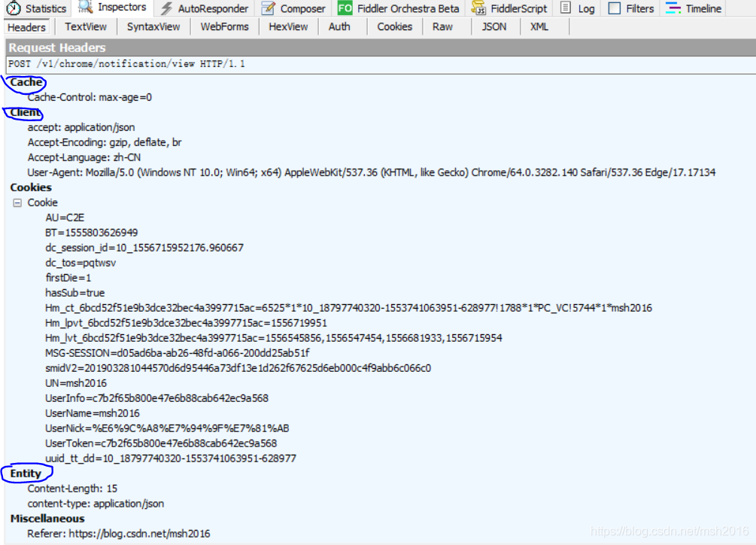Click the Statistics stopwatch icon
756x545 pixels.
point(14,8)
